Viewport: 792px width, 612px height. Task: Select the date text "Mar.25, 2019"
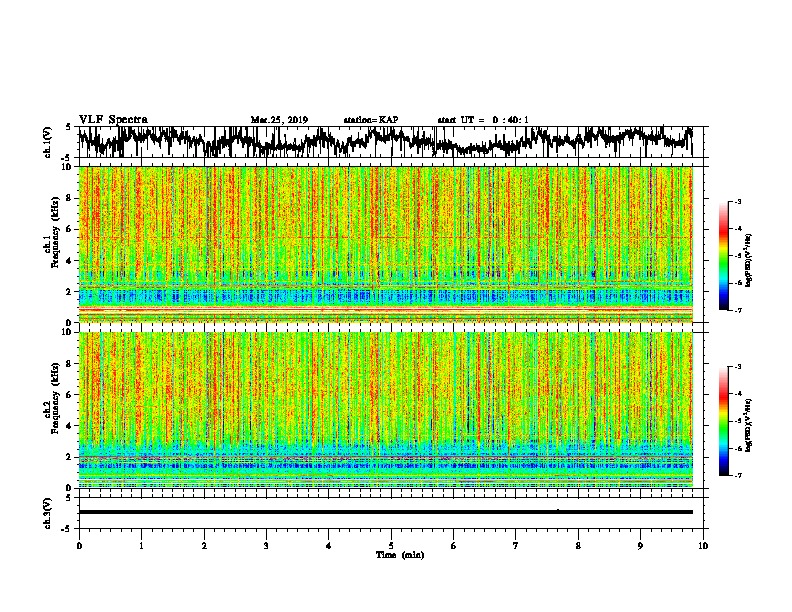[279, 120]
